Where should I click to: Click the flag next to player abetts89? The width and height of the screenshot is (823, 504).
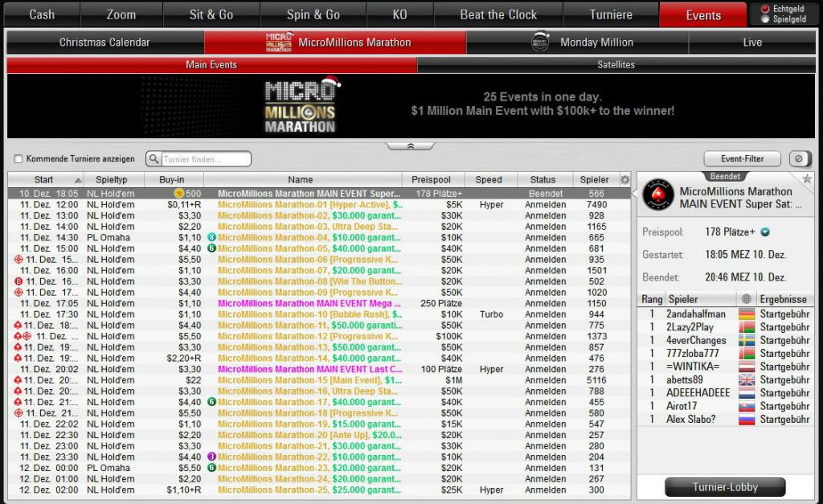point(747,380)
